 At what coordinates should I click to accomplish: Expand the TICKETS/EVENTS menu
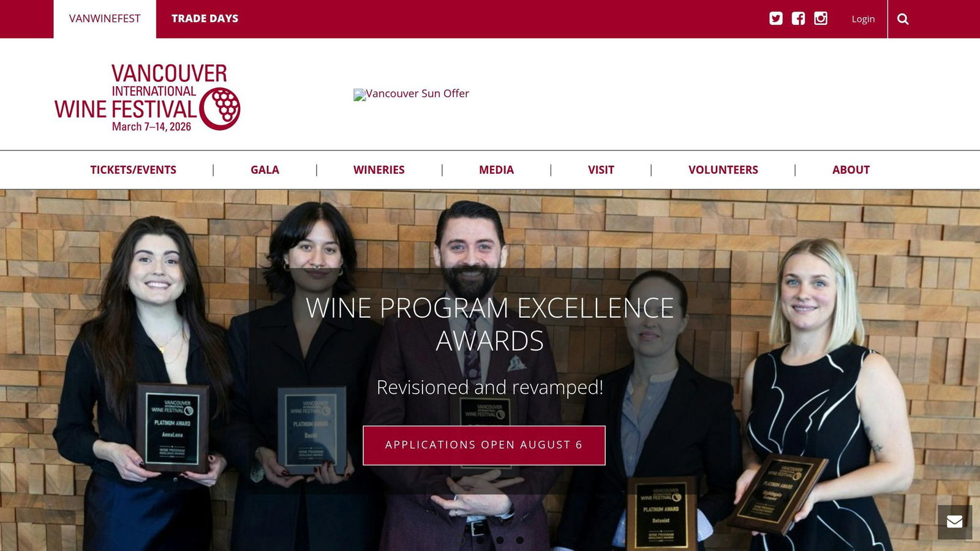(134, 170)
